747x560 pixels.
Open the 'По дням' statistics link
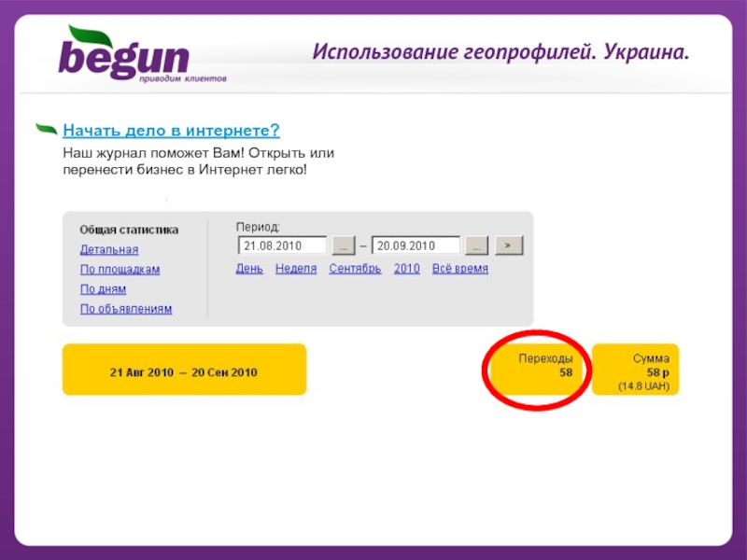click(x=103, y=289)
